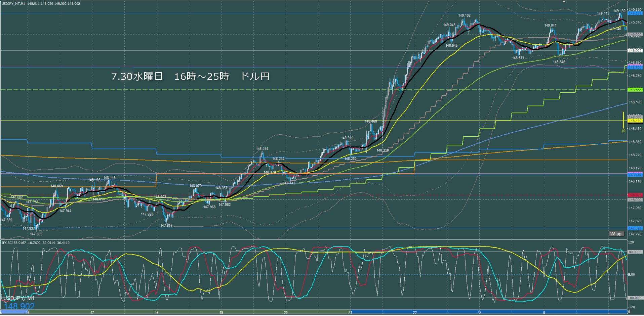The width and height of the screenshot is (644, 316).
Task: Click the small icon at timeline's right end
Action: (x=629, y=312)
